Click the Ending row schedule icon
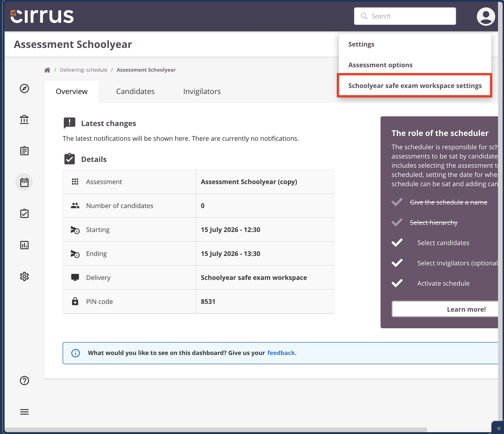The width and height of the screenshot is (504, 434). (75, 254)
